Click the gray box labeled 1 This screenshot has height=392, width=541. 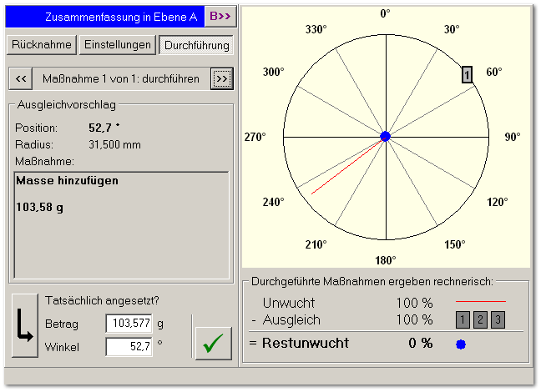click(x=463, y=319)
